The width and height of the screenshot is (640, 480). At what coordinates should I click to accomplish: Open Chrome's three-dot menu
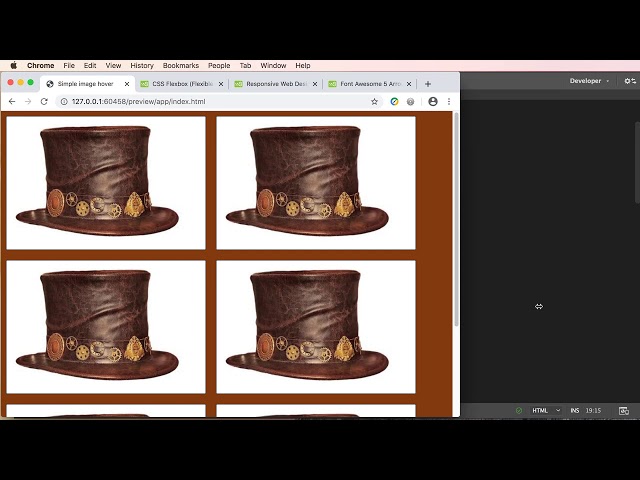click(x=449, y=102)
